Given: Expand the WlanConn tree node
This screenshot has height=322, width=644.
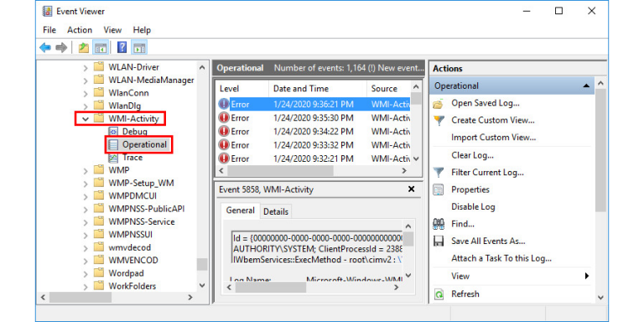Looking at the screenshot, I should 86,93.
